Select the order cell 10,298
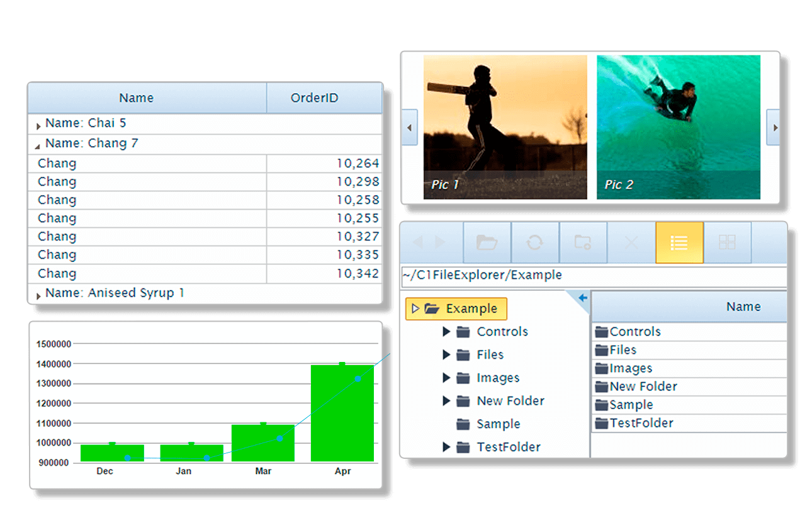 324,182
